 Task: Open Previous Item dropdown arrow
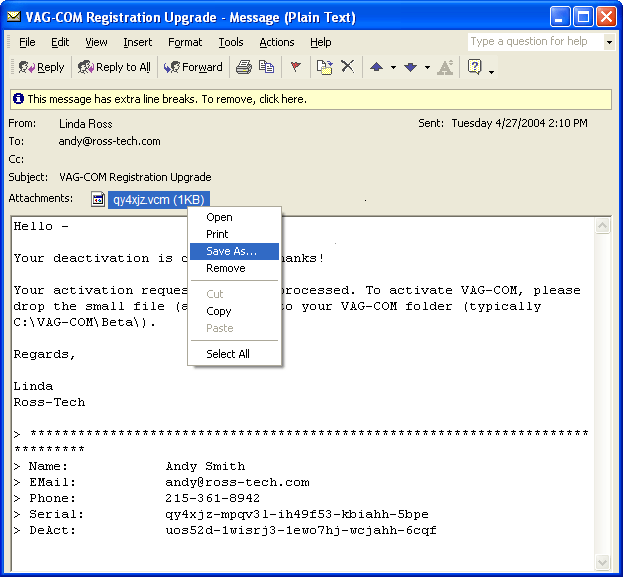pos(393,68)
